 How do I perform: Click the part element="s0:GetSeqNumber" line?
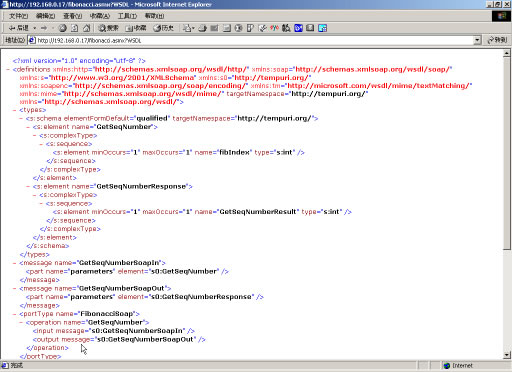click(127, 271)
